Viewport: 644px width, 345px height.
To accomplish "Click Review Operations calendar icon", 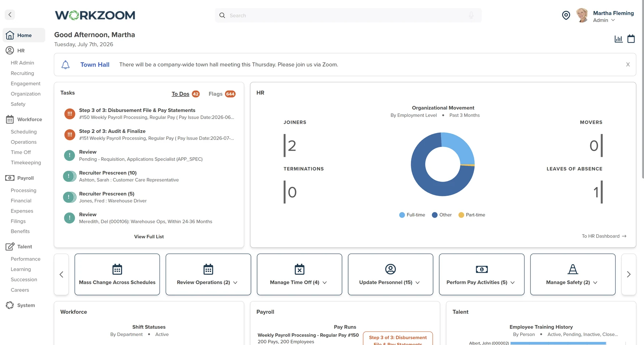I will tap(208, 269).
